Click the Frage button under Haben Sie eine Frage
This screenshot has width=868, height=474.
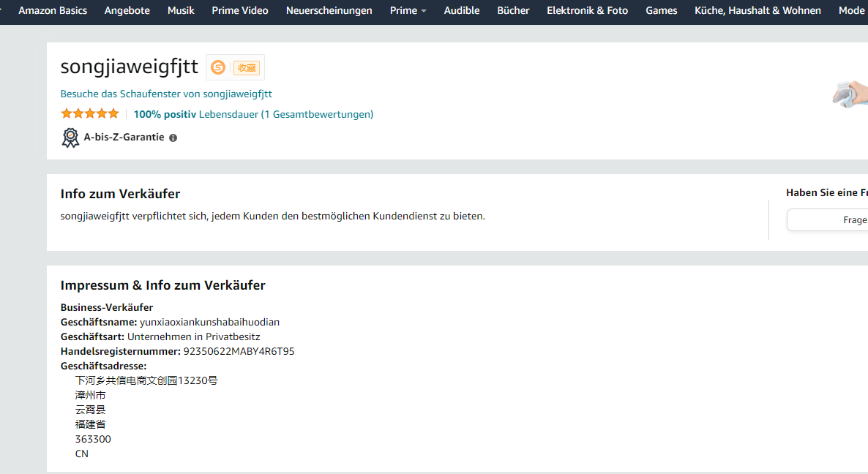coord(827,220)
